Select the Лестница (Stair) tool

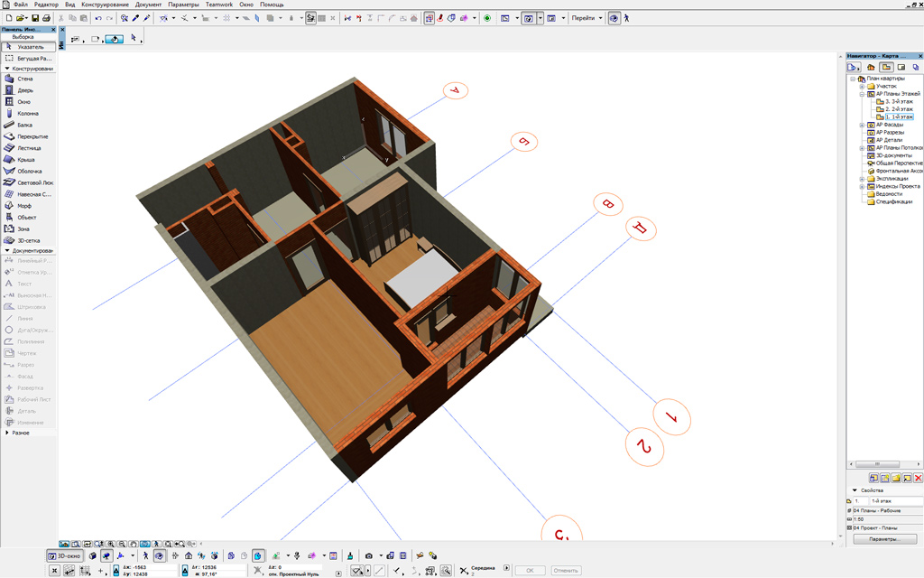click(x=29, y=147)
